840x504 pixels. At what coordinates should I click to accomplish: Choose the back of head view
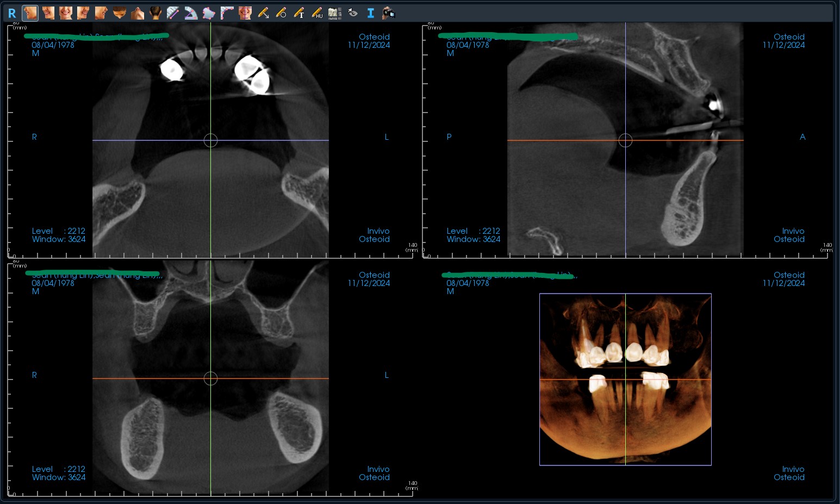pyautogui.click(x=155, y=13)
